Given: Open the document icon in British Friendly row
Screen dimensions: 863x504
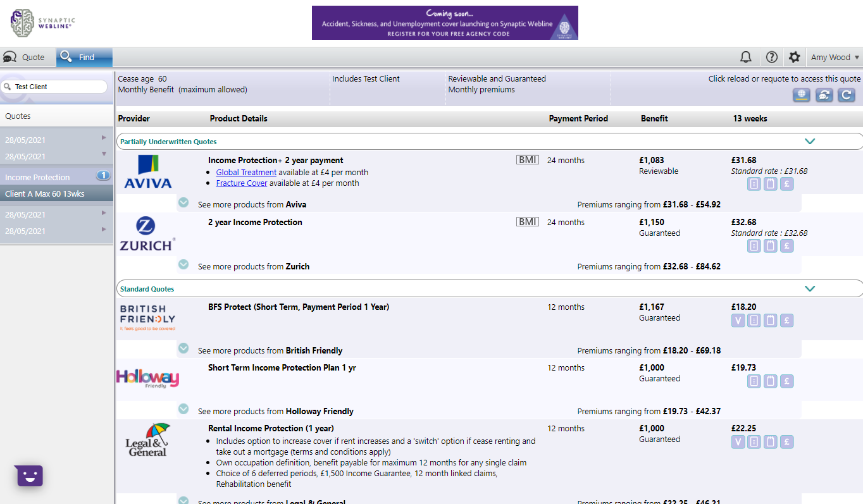Looking at the screenshot, I should click(754, 321).
